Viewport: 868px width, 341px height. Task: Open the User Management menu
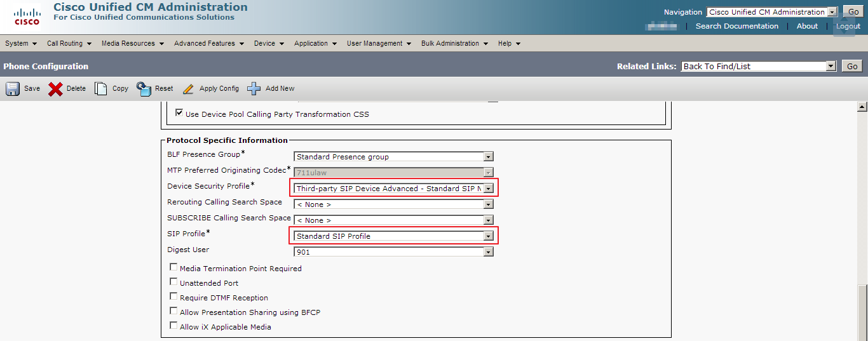click(x=379, y=43)
